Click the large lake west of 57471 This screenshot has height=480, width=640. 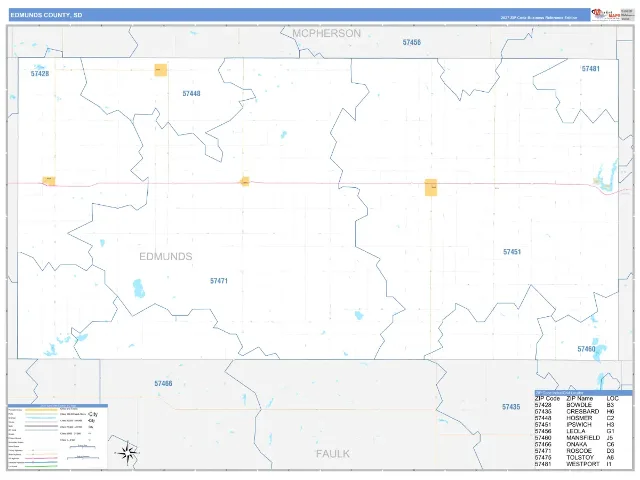(x=139, y=289)
